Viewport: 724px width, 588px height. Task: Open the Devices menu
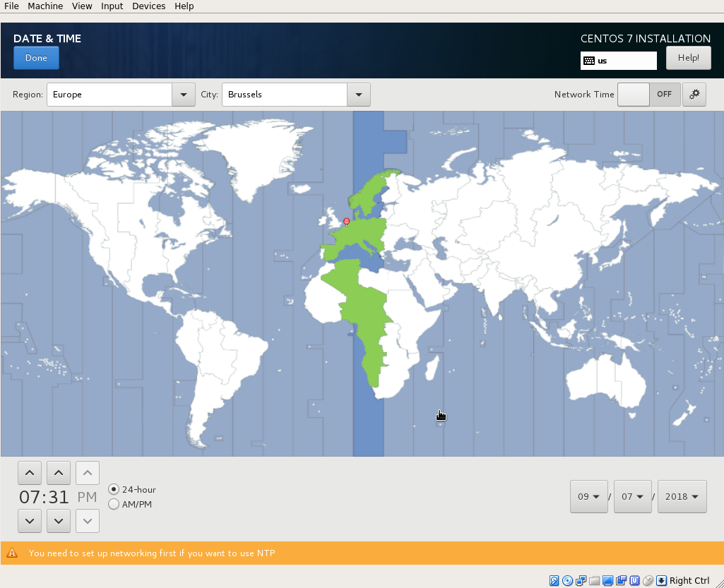click(148, 6)
